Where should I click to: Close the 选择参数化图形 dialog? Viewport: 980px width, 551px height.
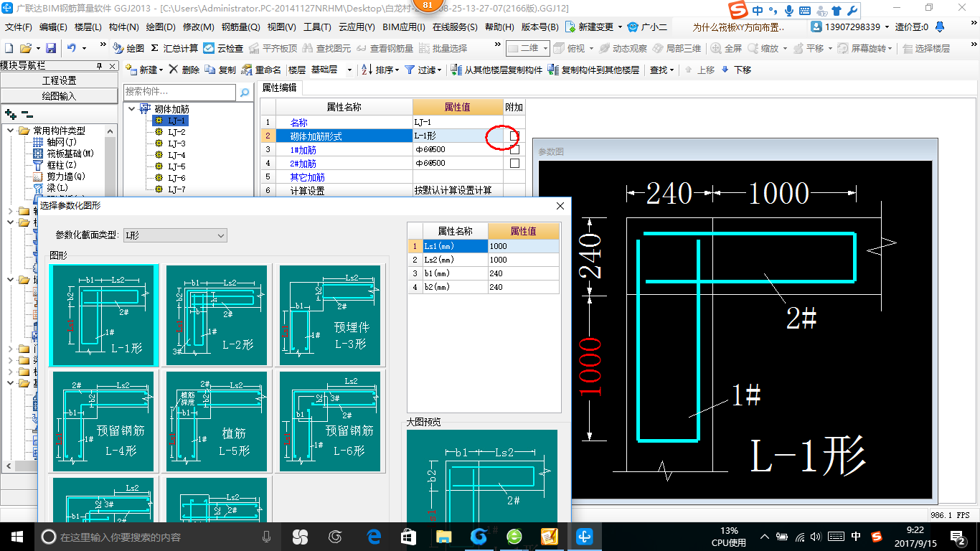pos(560,206)
